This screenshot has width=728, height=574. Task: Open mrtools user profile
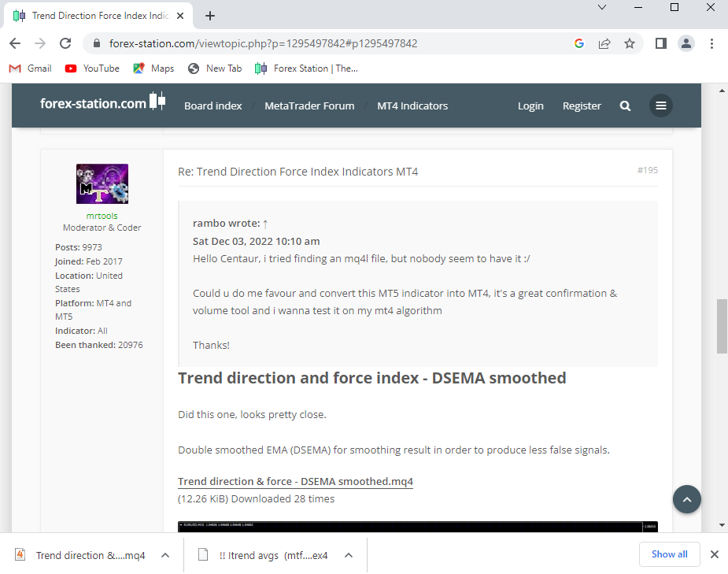pyautogui.click(x=102, y=216)
